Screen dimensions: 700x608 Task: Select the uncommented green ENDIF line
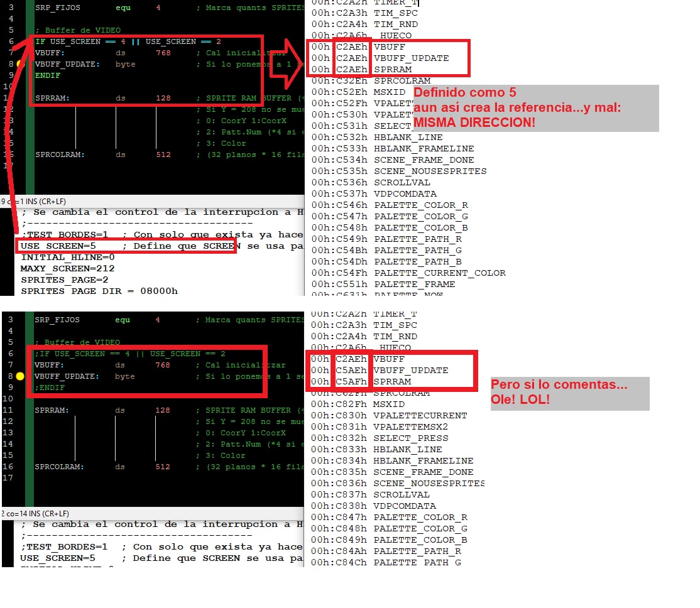pos(47,75)
